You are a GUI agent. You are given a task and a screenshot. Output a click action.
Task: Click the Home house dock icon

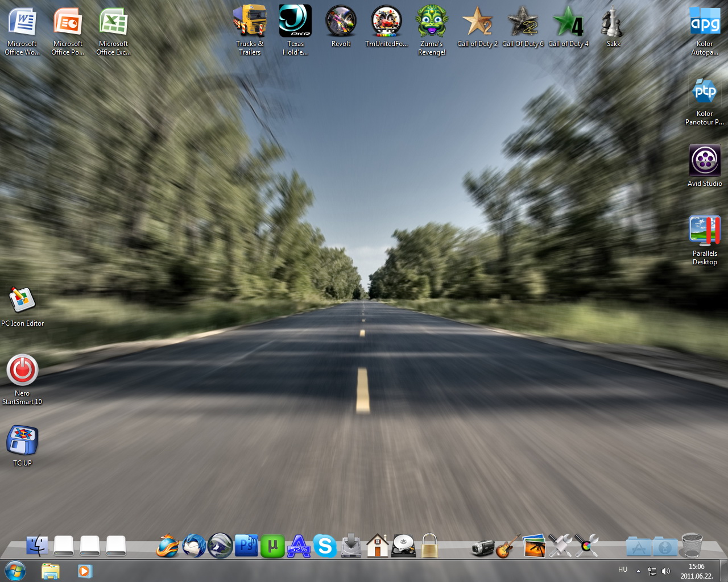pyautogui.click(x=377, y=546)
